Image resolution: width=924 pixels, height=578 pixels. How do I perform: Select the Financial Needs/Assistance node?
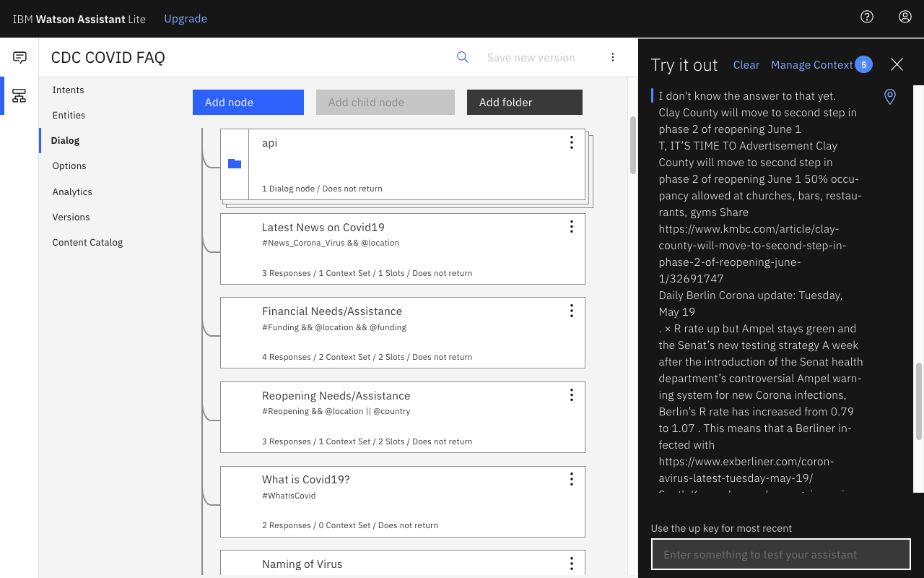[403, 332]
